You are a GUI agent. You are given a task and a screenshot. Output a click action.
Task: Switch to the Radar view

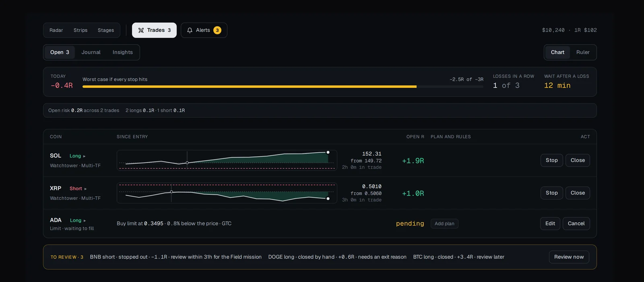(x=56, y=30)
